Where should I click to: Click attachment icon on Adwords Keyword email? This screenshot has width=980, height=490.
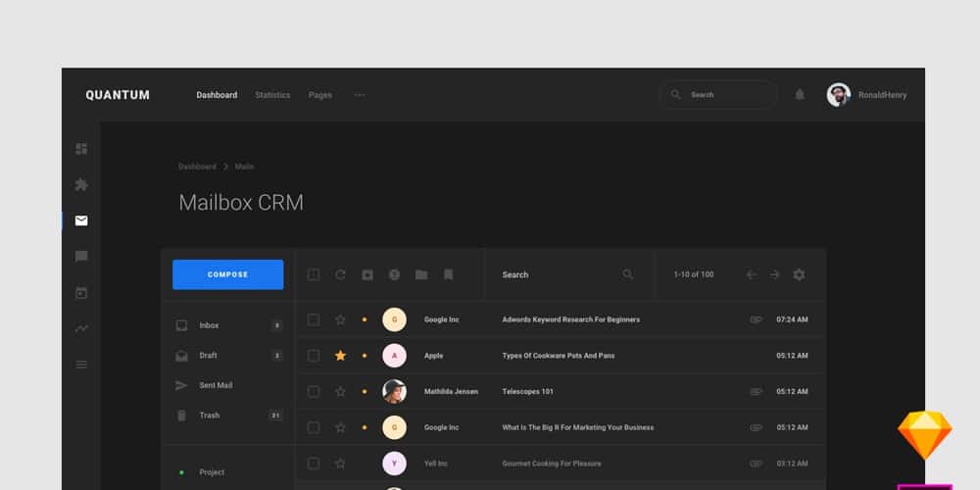pos(757,319)
